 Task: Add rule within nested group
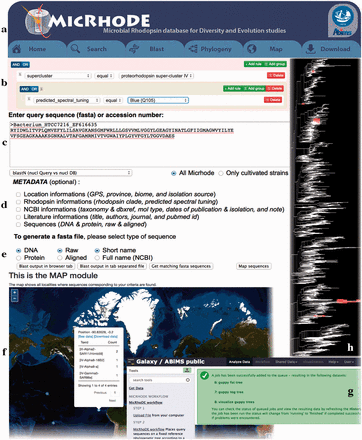pos(233,88)
